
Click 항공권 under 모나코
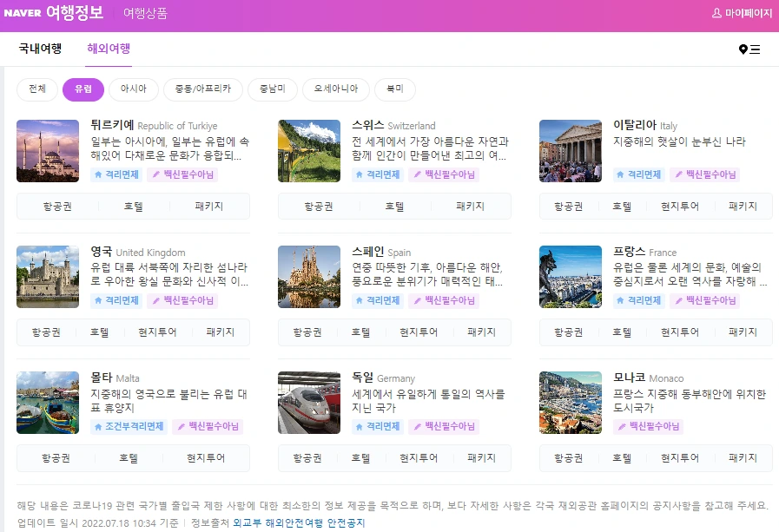tap(568, 458)
